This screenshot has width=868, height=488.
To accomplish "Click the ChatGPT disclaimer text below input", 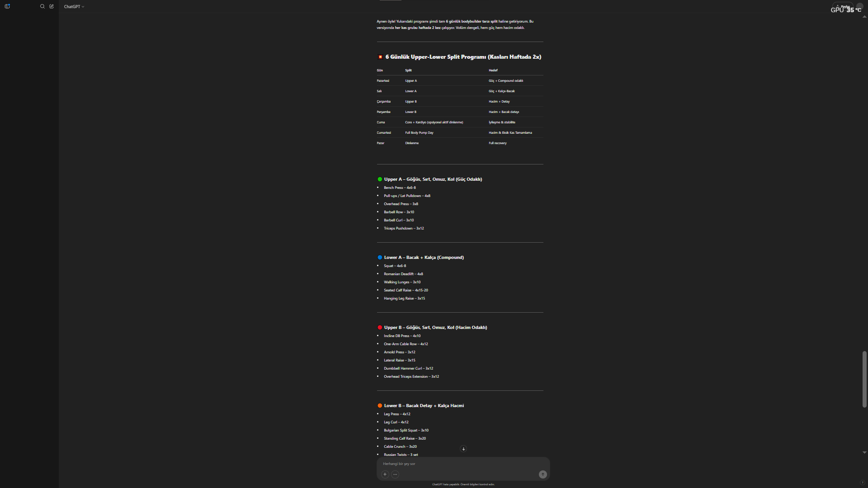I will pos(463,484).
